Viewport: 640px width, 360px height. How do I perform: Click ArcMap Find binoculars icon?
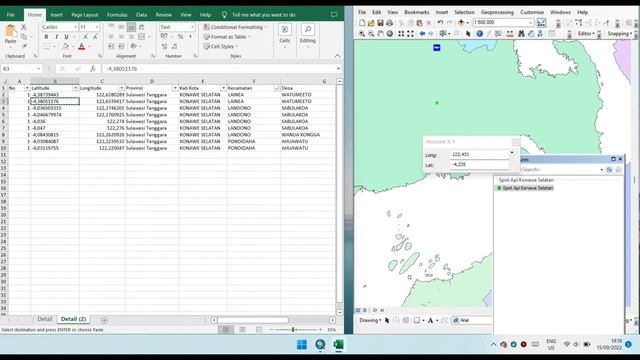point(521,34)
